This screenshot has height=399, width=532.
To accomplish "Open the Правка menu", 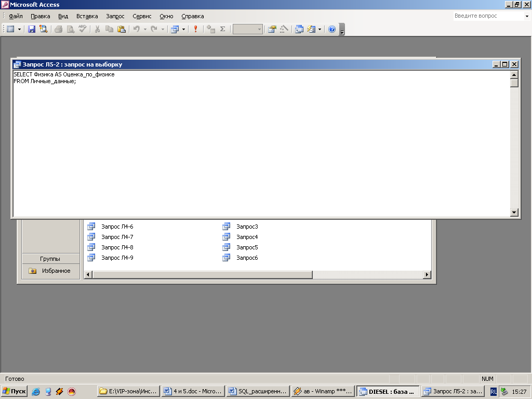I will tap(41, 16).
